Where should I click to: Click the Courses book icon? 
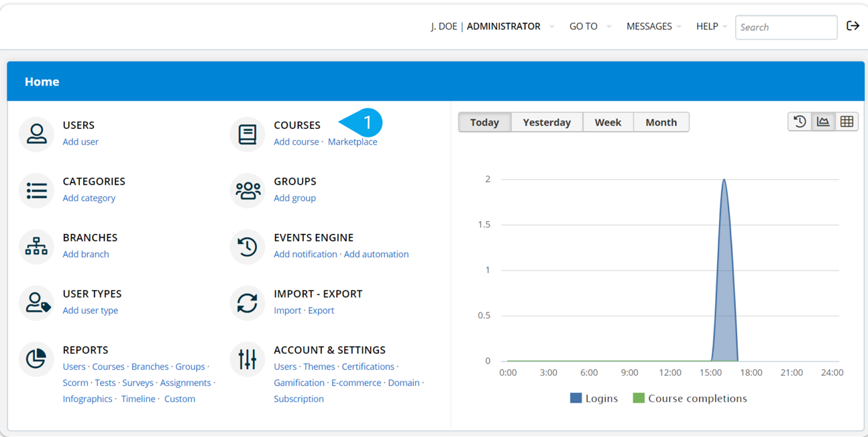pyautogui.click(x=248, y=134)
